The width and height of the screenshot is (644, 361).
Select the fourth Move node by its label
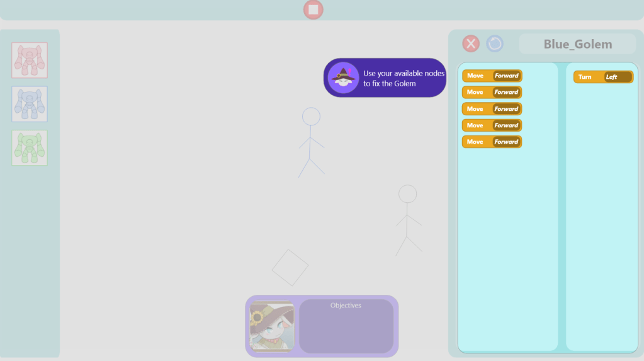click(x=475, y=125)
